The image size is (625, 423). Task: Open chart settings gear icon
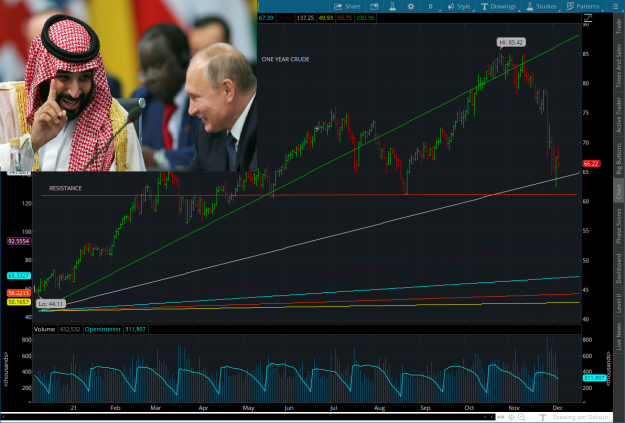click(411, 6)
